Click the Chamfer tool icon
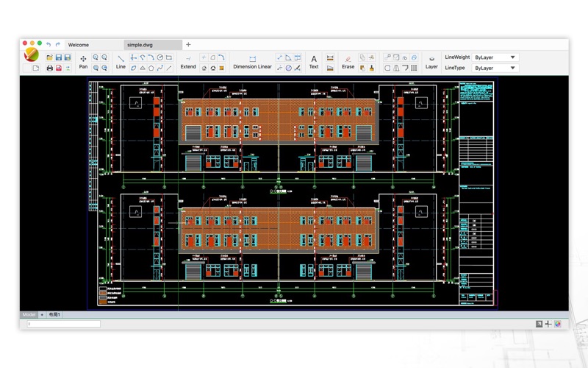Viewport: 588px width, 368px height. (x=213, y=57)
